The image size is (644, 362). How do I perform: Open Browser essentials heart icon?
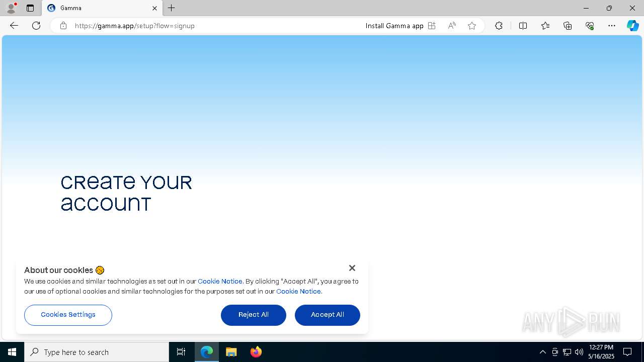pos(590,26)
